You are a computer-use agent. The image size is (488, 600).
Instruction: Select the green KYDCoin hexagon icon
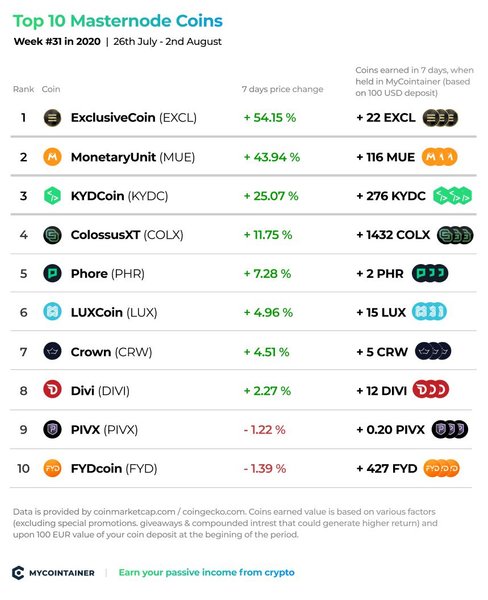click(52, 196)
